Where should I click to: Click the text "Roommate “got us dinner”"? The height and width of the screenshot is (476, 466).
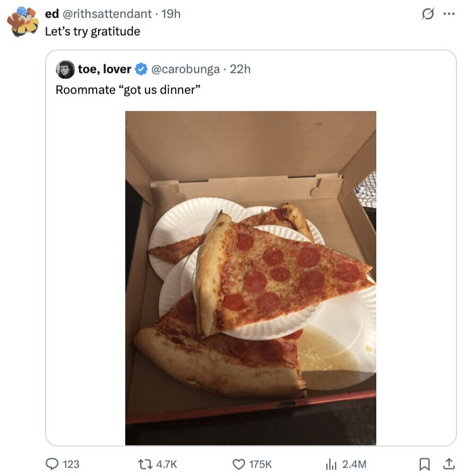pos(128,89)
